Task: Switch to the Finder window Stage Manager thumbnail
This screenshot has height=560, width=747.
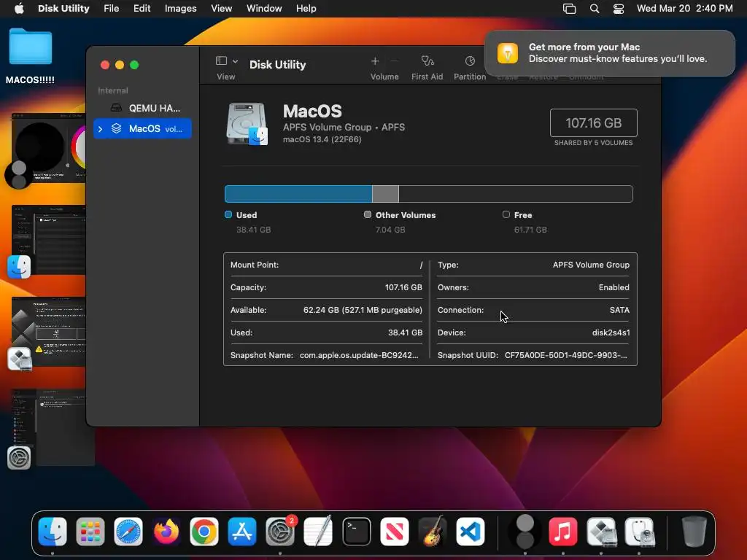Action: 49,239
